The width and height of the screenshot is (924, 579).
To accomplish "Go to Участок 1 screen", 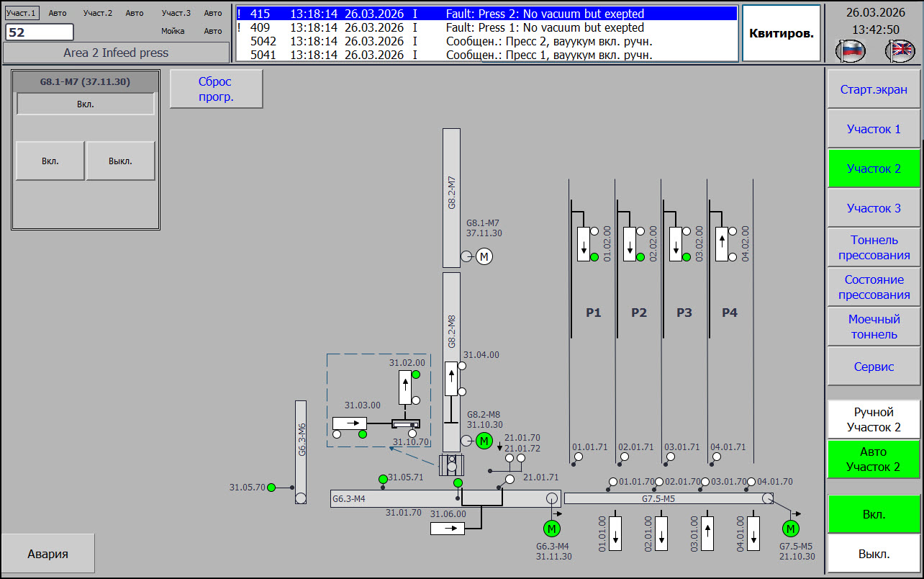I will coord(874,130).
